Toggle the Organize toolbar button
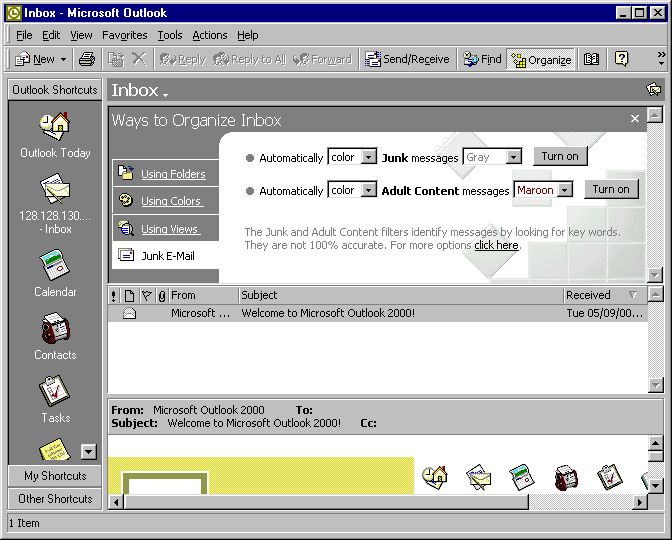This screenshot has width=672, height=540. click(x=541, y=60)
